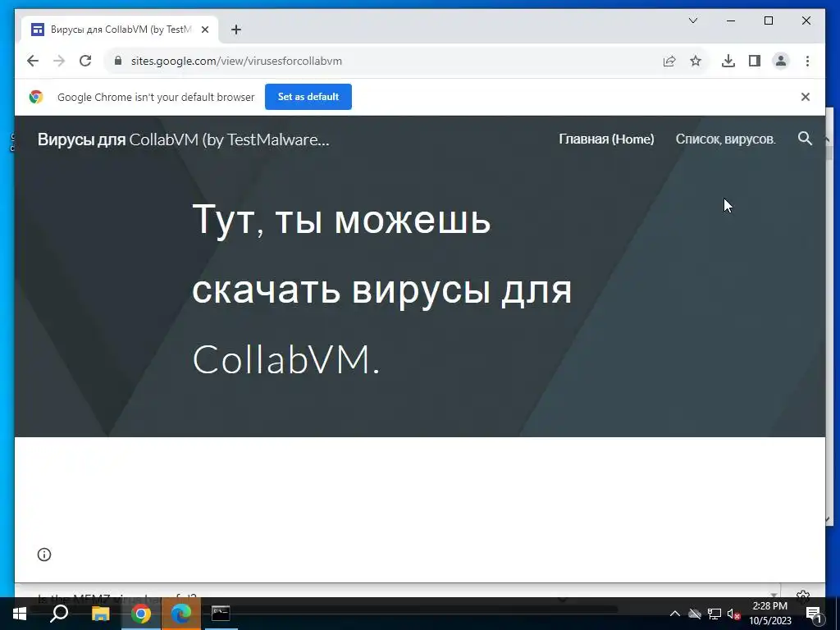View site info via the padlock icon
Screen dimensions: 840x630
118,61
